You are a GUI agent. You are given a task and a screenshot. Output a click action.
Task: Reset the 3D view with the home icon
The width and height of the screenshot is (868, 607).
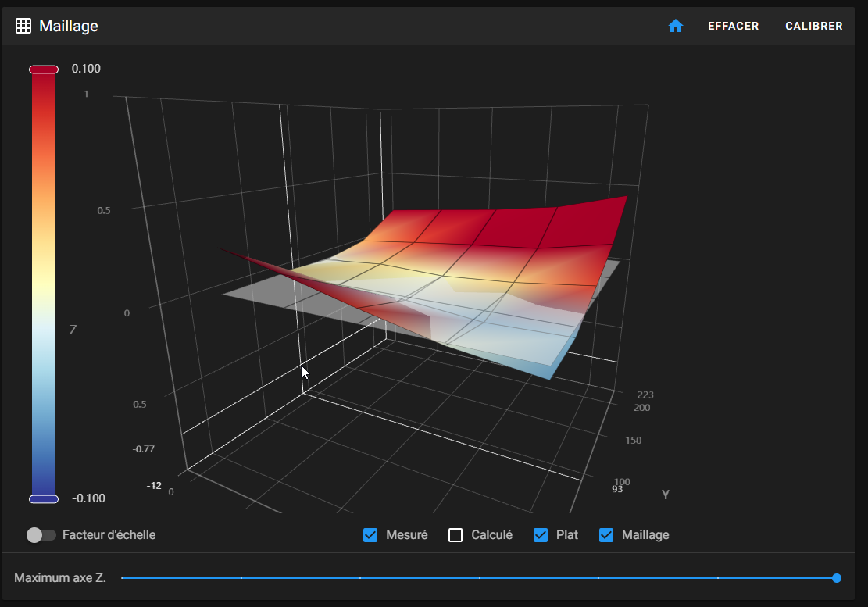[x=676, y=26]
